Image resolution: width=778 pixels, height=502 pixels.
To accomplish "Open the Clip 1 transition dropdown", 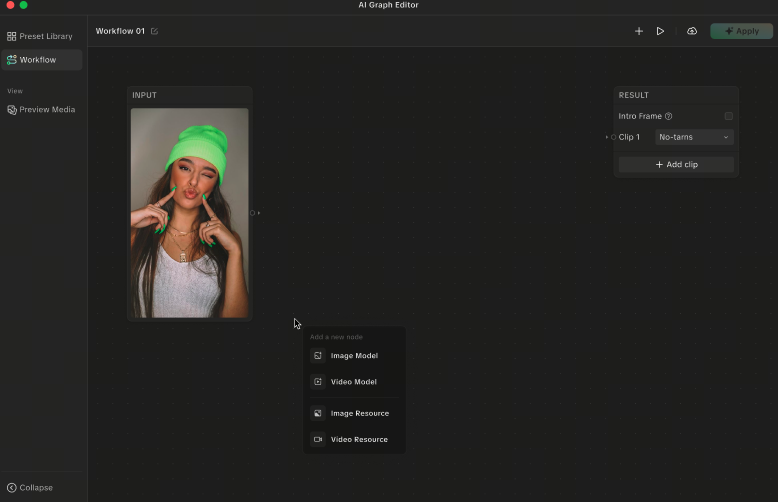I will (694, 137).
